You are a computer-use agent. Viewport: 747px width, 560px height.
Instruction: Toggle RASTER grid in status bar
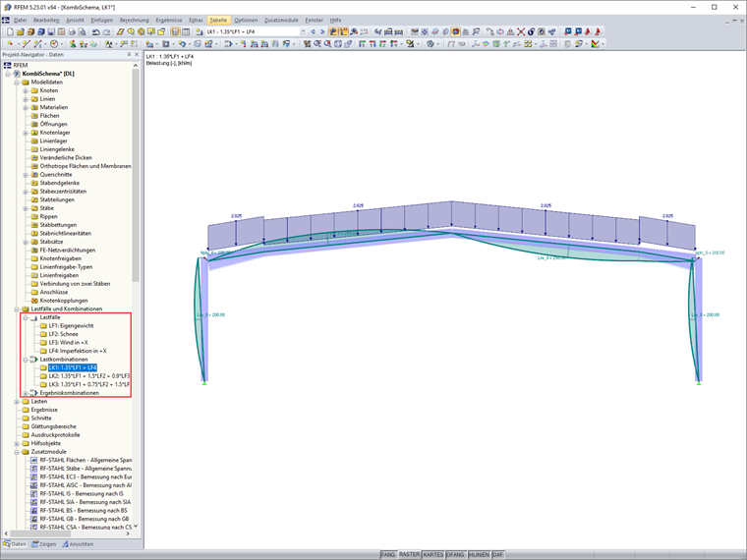pyautogui.click(x=409, y=555)
